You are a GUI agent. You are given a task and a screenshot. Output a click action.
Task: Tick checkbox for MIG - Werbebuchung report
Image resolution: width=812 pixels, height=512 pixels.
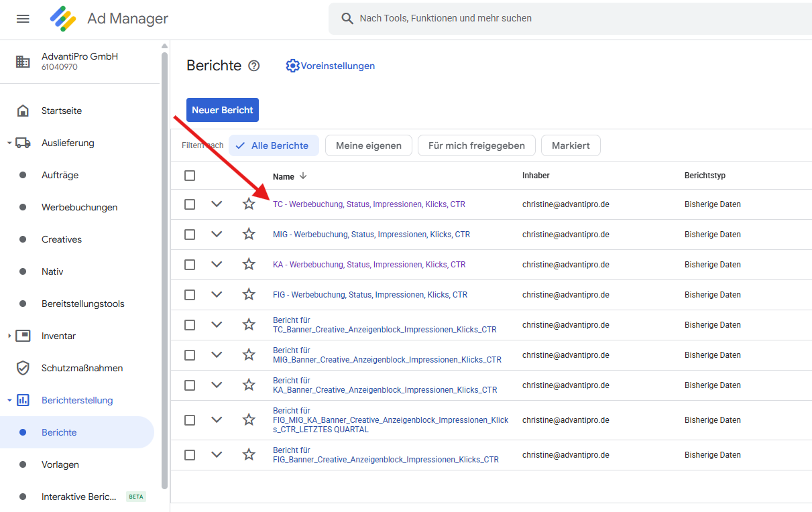[x=190, y=234]
